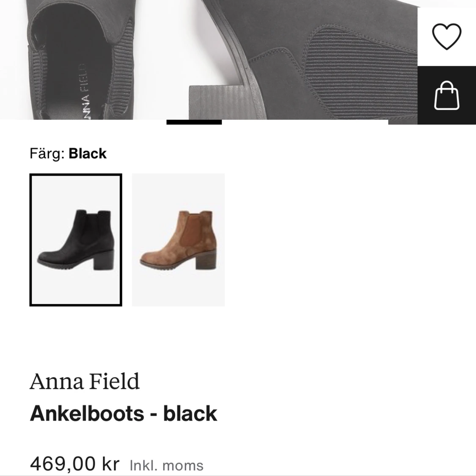The height and width of the screenshot is (476, 476).
Task: Click the Inkl. moms tax note
Action: pos(166,465)
